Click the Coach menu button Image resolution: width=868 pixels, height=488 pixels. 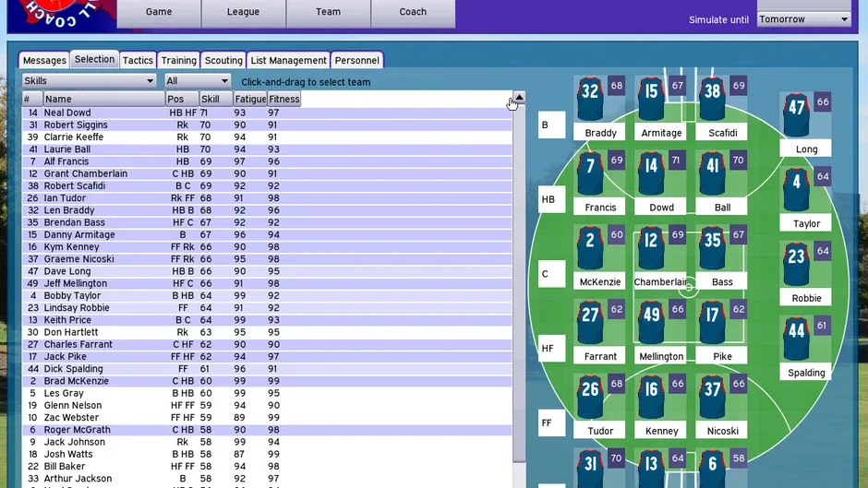tap(413, 12)
